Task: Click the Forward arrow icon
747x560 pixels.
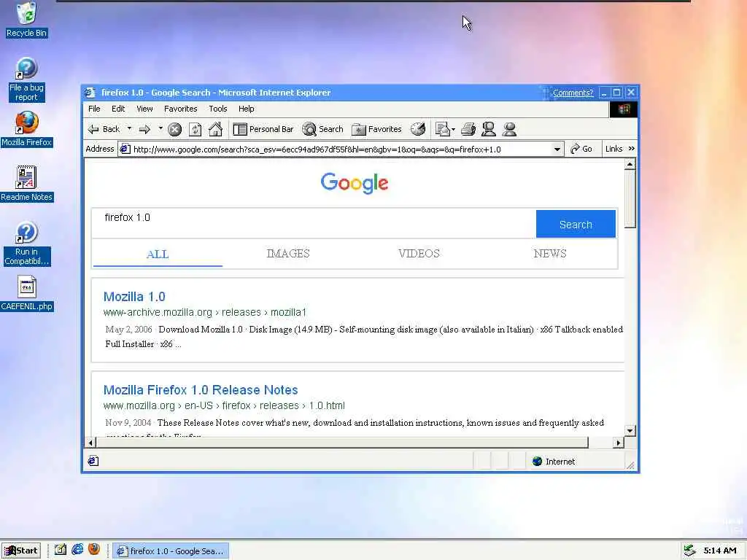Action: [x=145, y=129]
